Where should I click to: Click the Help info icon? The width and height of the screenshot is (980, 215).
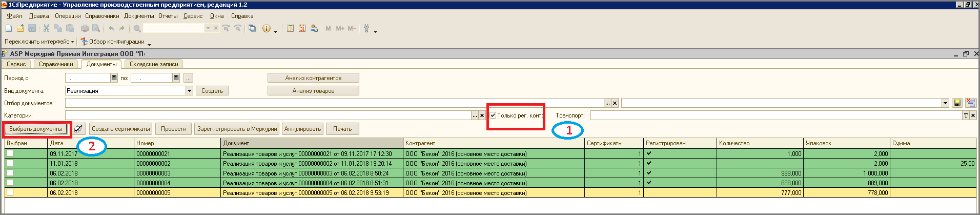coord(267,28)
